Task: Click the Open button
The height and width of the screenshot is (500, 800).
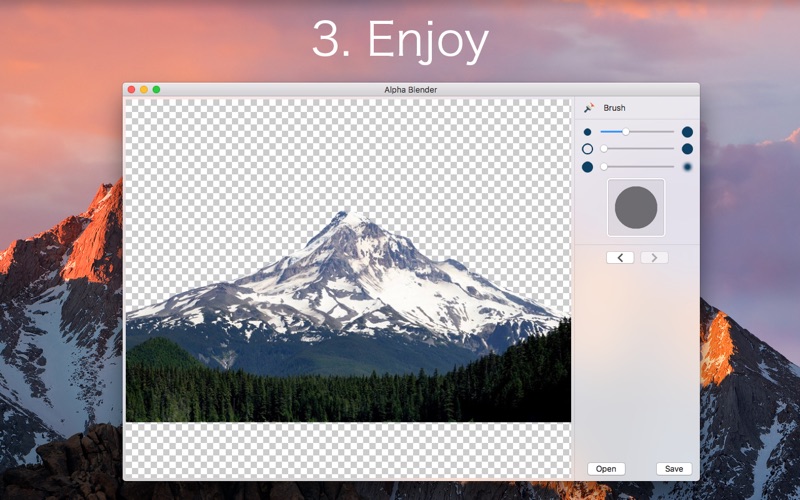Action: [x=606, y=469]
